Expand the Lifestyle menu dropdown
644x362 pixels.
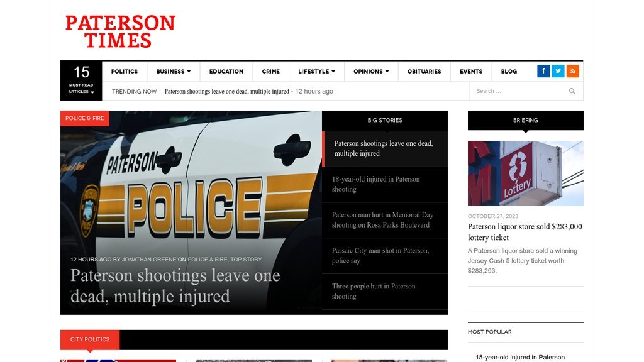point(316,72)
